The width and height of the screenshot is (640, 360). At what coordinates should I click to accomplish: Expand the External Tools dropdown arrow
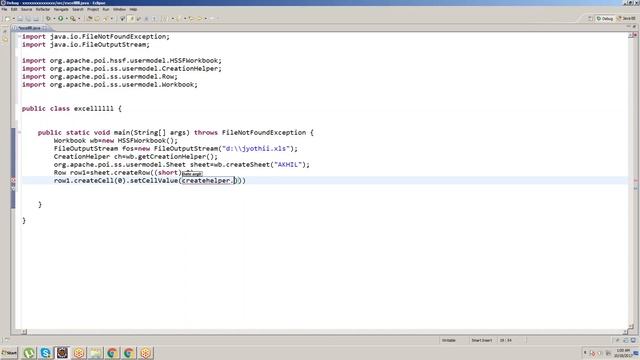(79, 18)
